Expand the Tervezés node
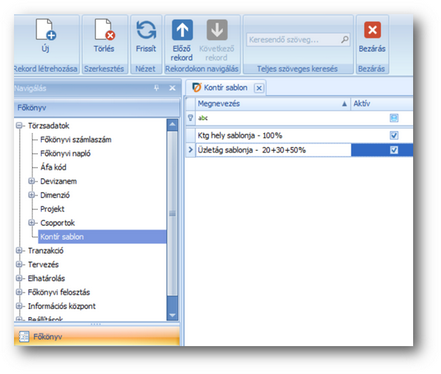 19,264
